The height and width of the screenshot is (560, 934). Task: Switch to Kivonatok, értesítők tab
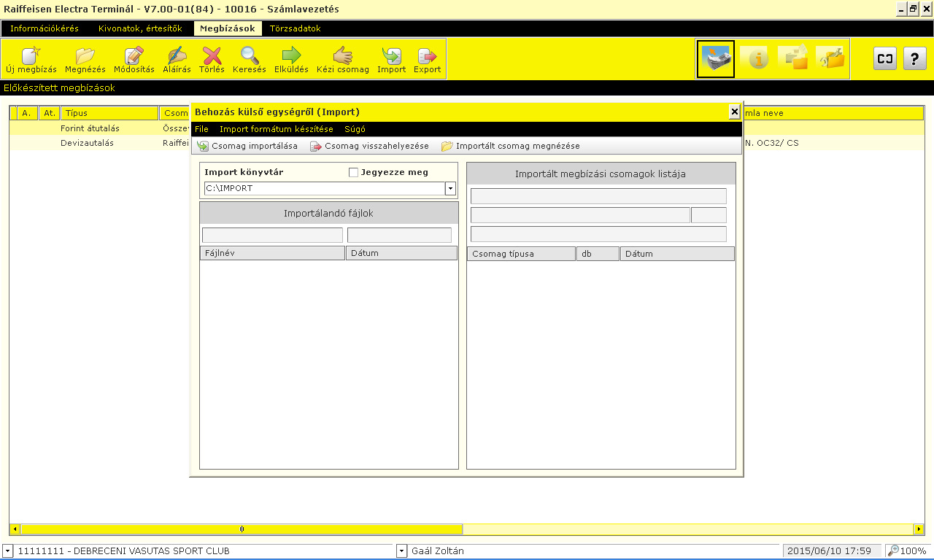pyautogui.click(x=140, y=28)
